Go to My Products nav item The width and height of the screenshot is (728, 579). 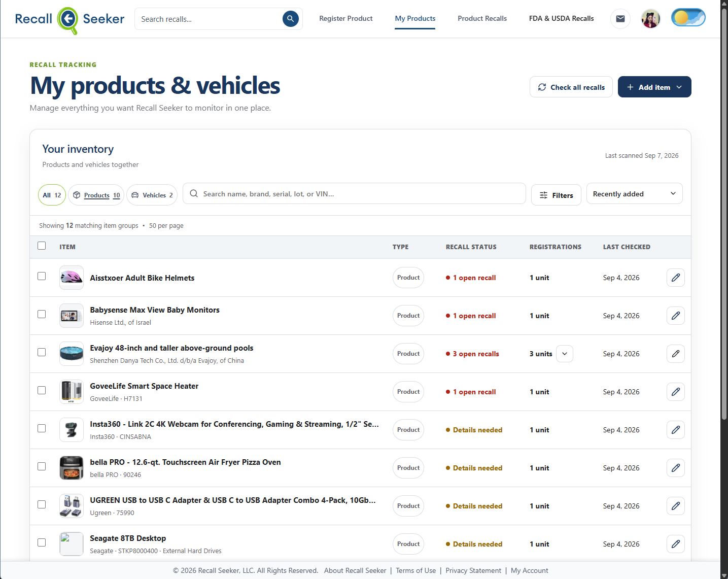(x=415, y=19)
